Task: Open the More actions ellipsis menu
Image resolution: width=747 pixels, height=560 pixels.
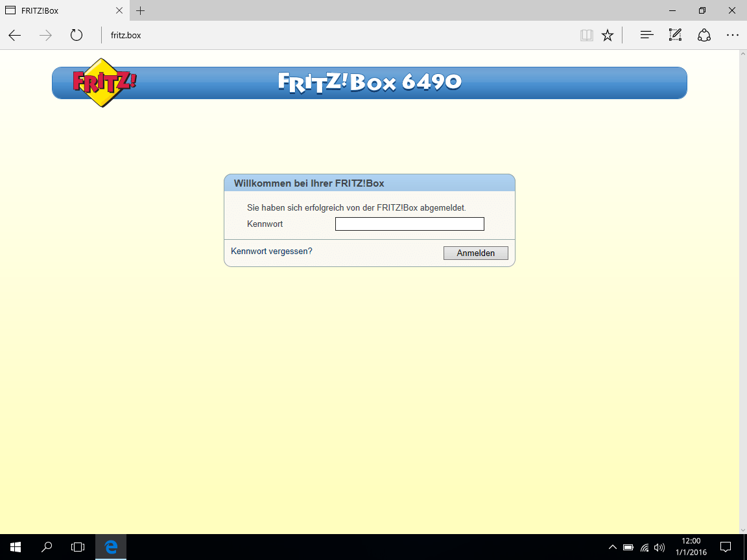Action: pos(733,35)
